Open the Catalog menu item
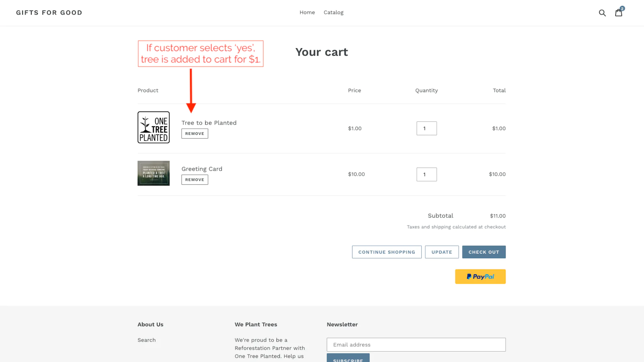644x362 pixels. click(333, 12)
